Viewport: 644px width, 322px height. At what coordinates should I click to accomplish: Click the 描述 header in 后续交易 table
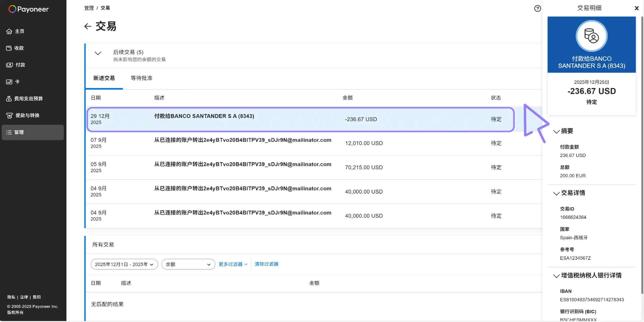point(159,98)
